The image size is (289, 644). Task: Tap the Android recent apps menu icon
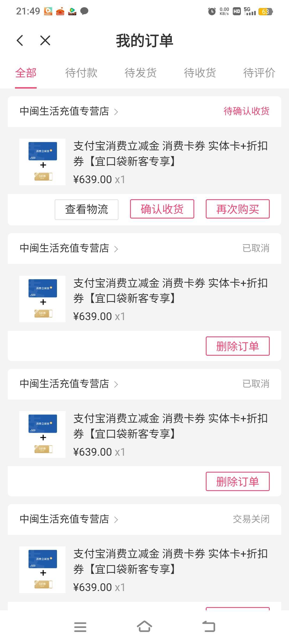(80, 627)
